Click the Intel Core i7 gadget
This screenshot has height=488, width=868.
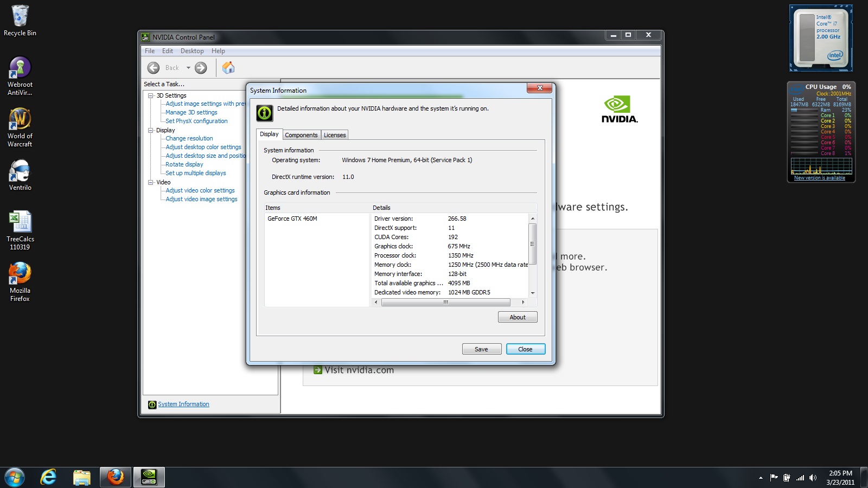[x=821, y=38]
